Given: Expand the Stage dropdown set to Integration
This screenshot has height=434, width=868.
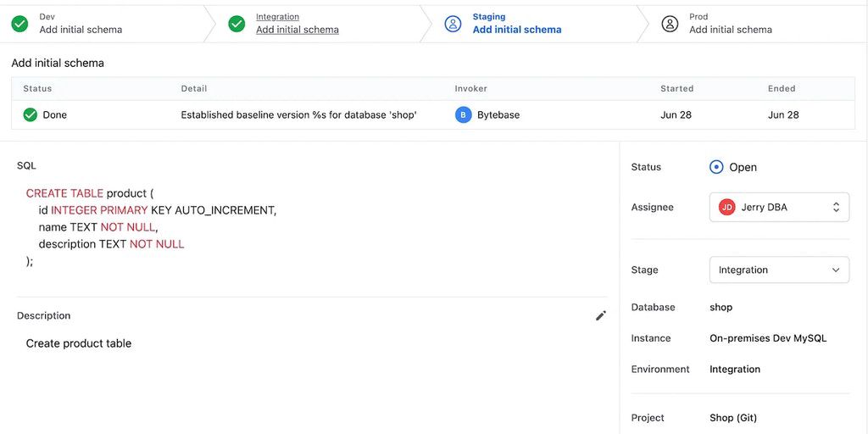Looking at the screenshot, I should (778, 270).
